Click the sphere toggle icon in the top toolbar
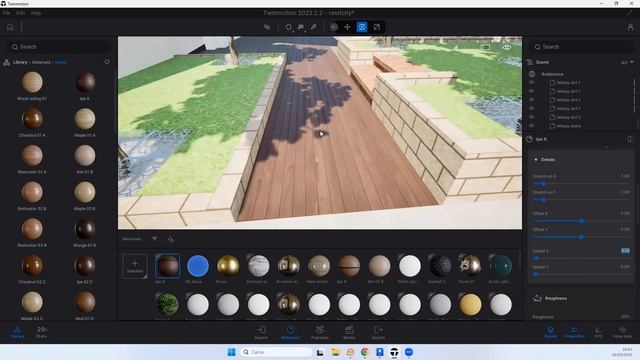Viewport: 640px width, 360px height. pyautogui.click(x=334, y=27)
